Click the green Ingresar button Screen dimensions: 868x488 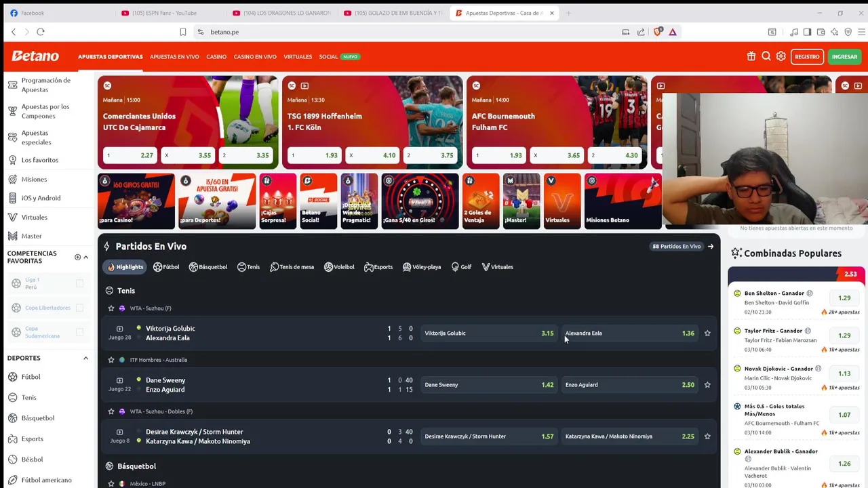point(844,57)
